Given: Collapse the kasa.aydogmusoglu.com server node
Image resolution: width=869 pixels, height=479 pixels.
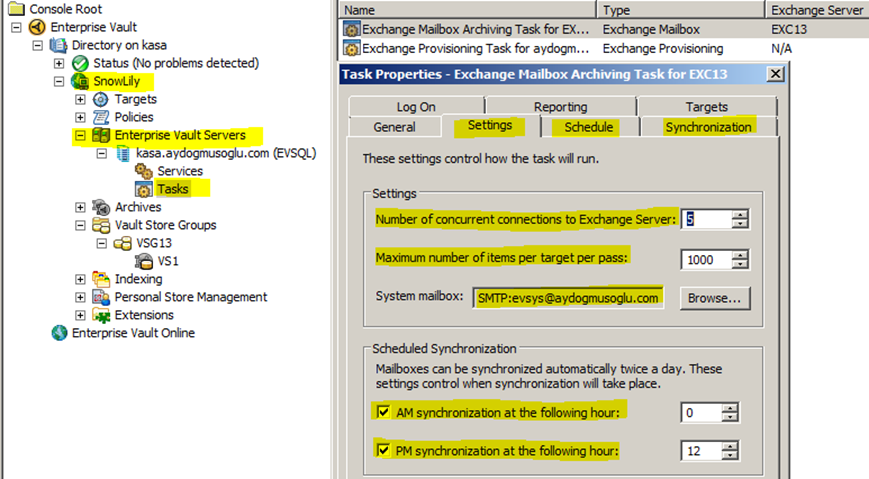Looking at the screenshot, I should [102, 154].
